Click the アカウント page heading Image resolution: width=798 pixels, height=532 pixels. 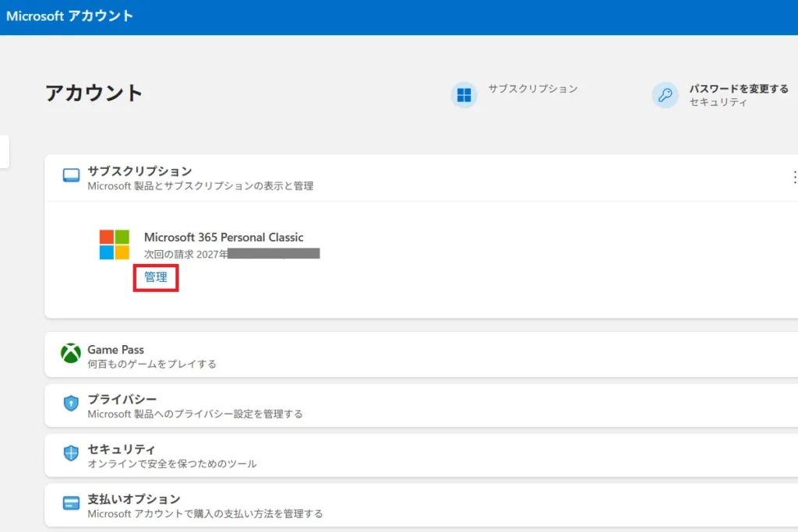tap(94, 93)
